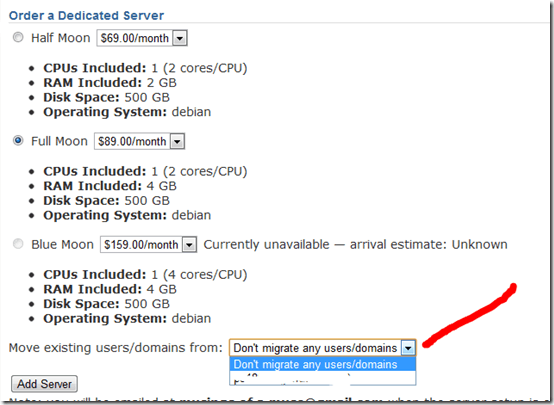Select the Full Moon radio button
Image resolution: width=554 pixels, height=405 pixels.
[18, 140]
